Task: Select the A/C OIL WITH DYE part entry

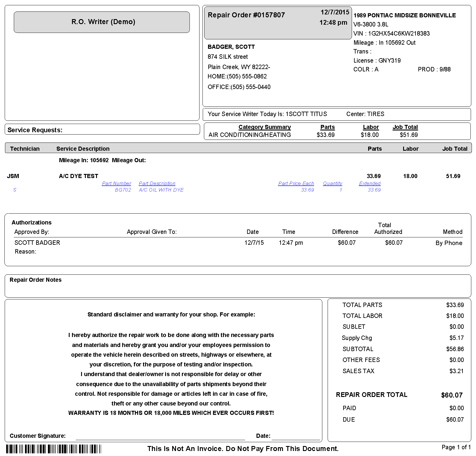Action: tap(161, 190)
